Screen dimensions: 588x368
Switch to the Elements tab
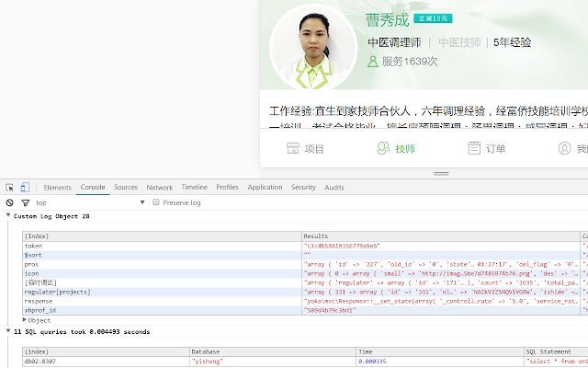pos(57,187)
